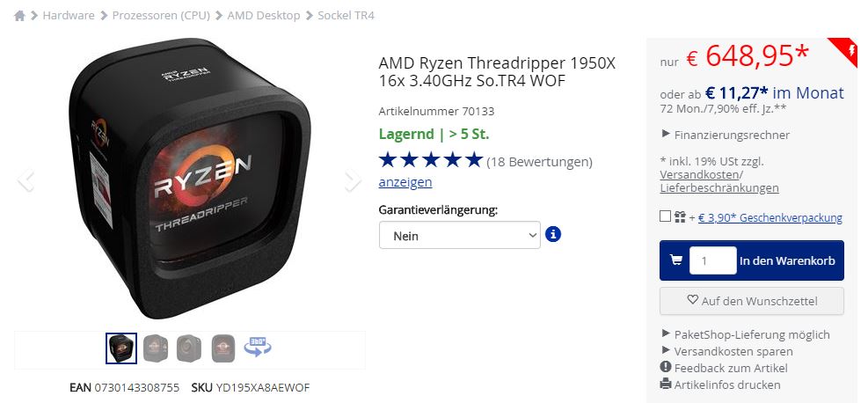Add item with In den Warenkorb button
This screenshot has height=403, width=868.
752,260
